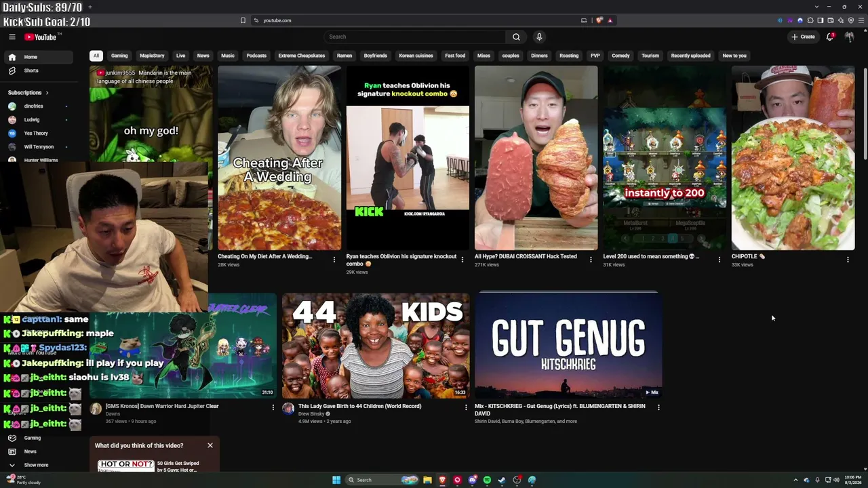
Task: Select the New to you chip
Action: point(734,56)
